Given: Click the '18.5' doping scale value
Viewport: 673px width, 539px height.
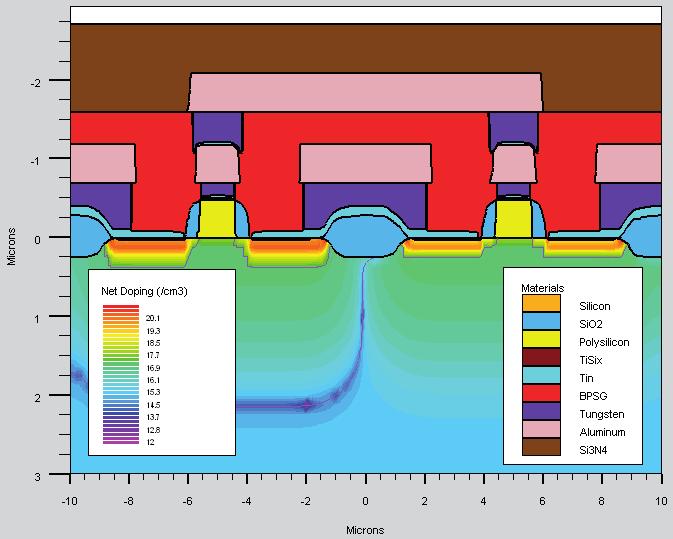Looking at the screenshot, I should click(x=152, y=343).
